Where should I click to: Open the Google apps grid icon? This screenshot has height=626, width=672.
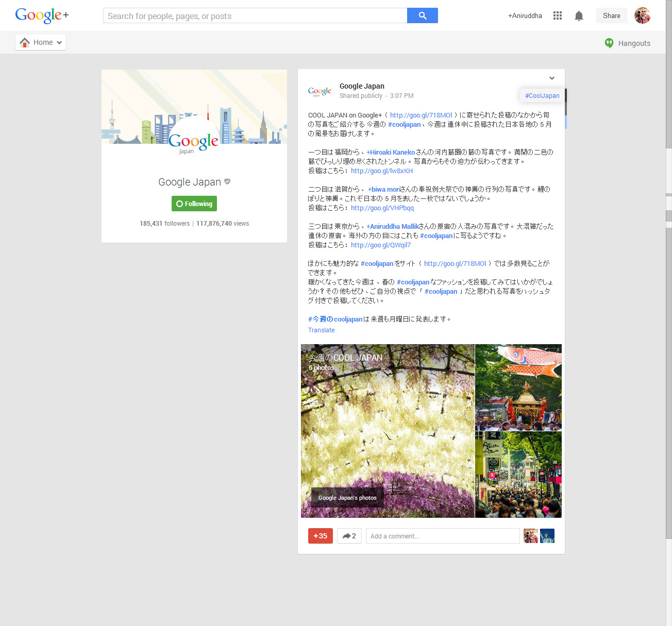click(x=558, y=15)
